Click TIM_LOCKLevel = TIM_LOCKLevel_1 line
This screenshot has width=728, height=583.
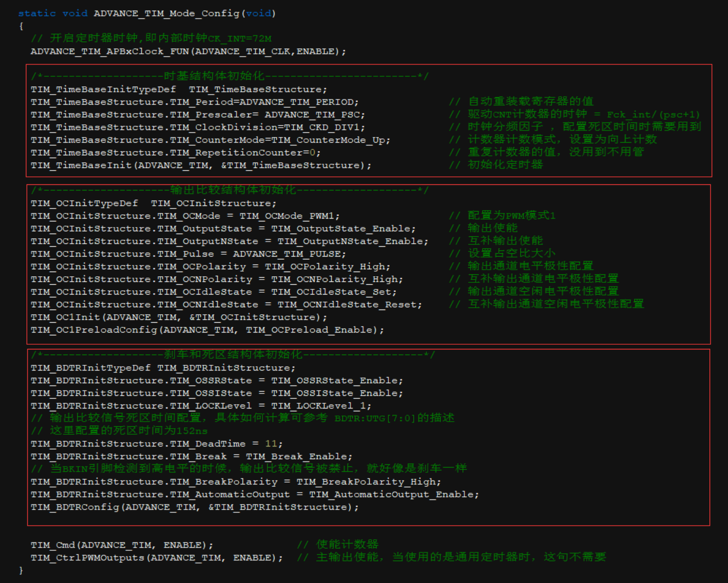201,406
